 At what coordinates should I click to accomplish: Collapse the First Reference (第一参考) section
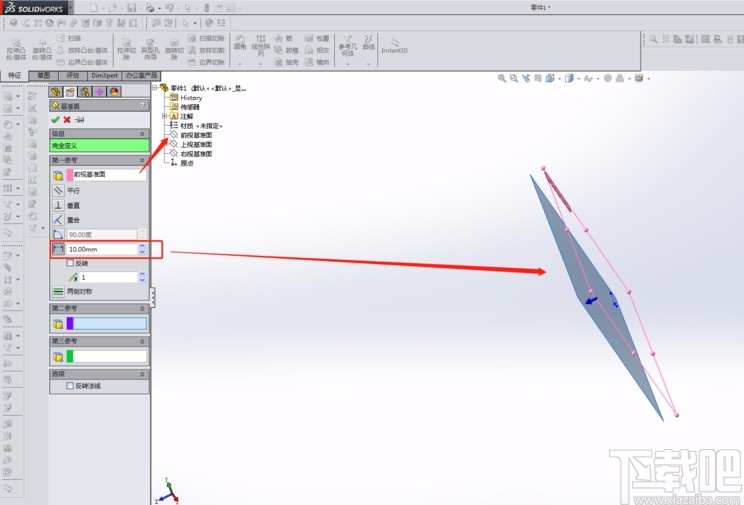coord(142,160)
